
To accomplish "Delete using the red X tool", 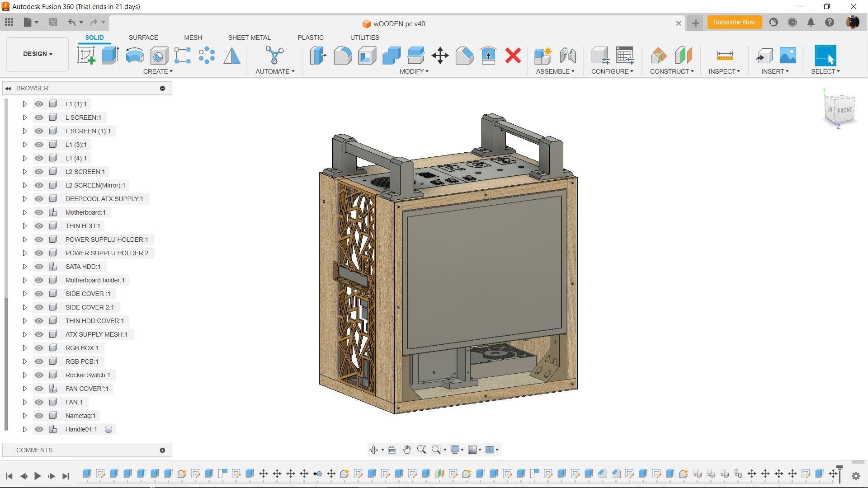I will pyautogui.click(x=512, y=55).
